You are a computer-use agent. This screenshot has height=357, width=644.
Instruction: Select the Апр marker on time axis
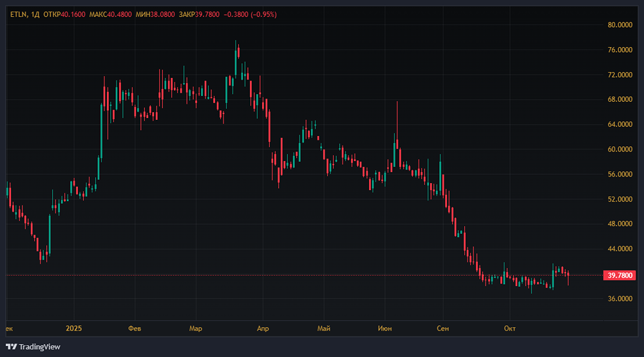tap(263, 328)
